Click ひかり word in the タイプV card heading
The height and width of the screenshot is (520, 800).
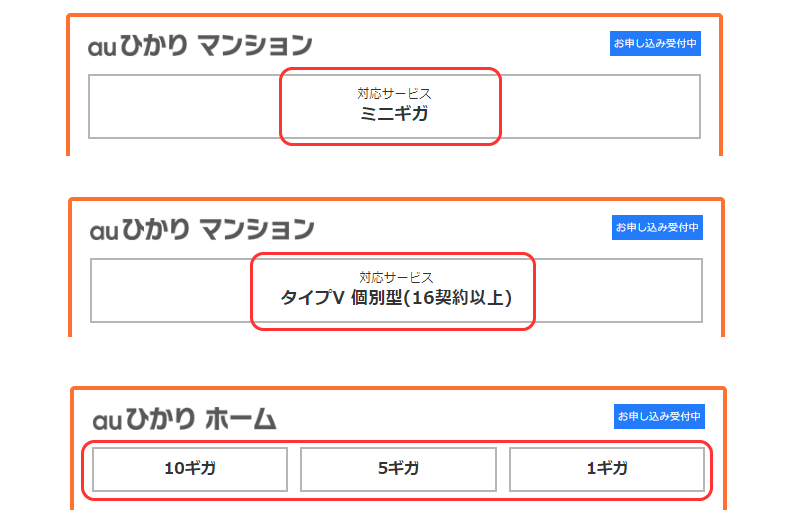(x=157, y=229)
